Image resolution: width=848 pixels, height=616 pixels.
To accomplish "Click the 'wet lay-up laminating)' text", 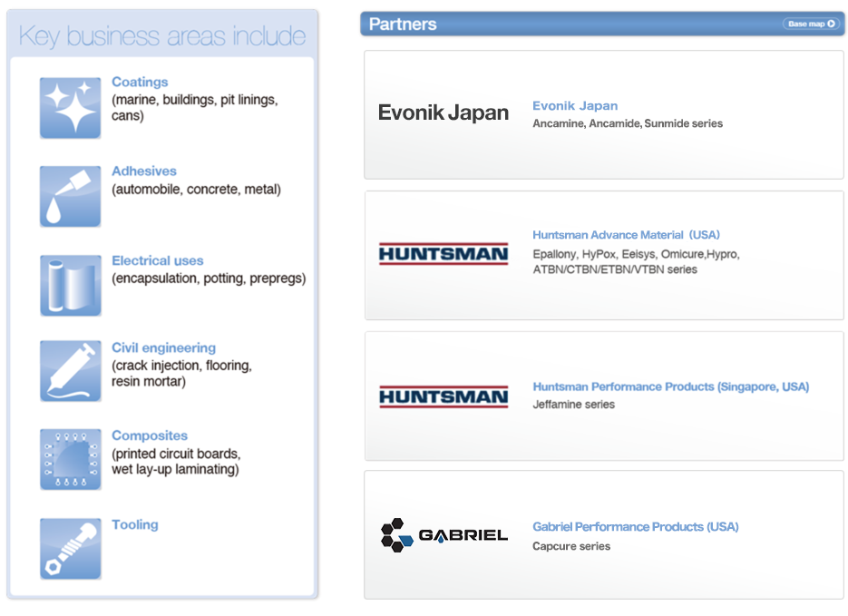I will [x=175, y=469].
